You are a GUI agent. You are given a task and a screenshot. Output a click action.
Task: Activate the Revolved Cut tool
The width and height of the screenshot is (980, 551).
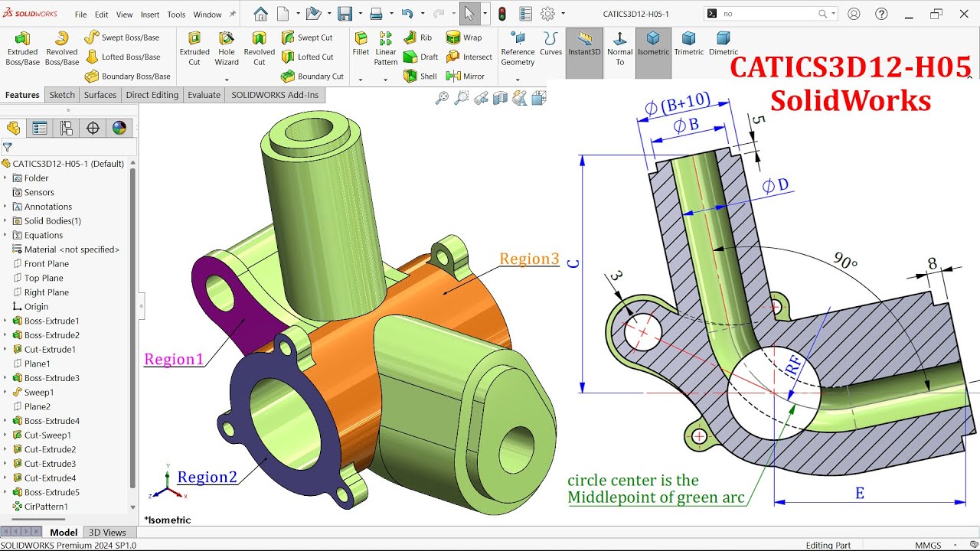pyautogui.click(x=259, y=49)
